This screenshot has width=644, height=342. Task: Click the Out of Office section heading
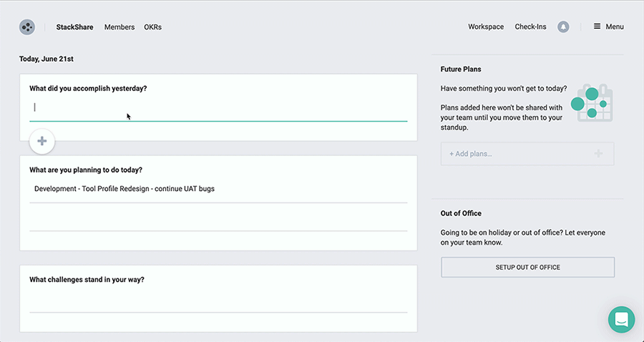[461, 213]
